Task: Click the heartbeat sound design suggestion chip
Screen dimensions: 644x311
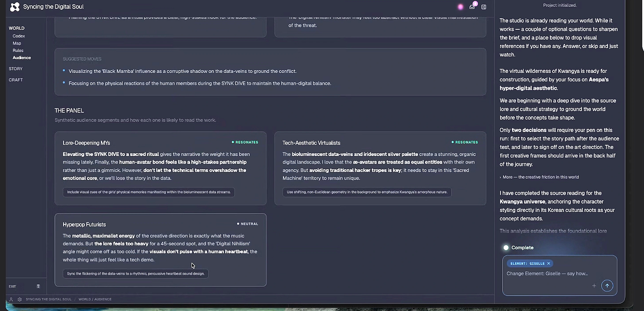Action: point(135,274)
